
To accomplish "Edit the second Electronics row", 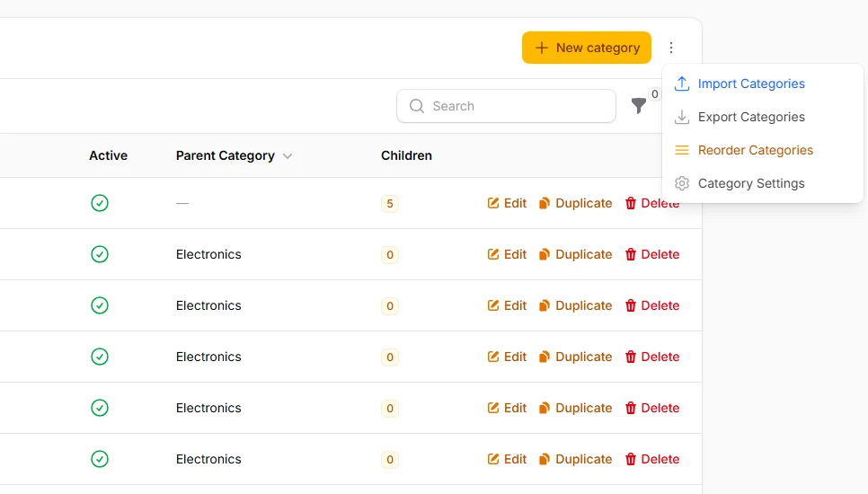I will click(x=507, y=305).
